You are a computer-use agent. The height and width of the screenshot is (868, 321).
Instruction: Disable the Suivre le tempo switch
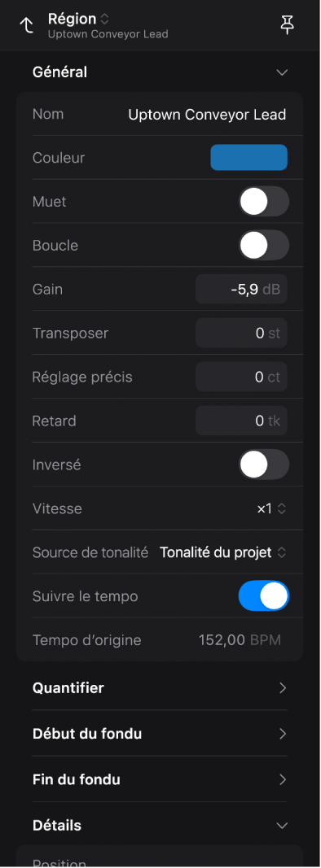[264, 595]
